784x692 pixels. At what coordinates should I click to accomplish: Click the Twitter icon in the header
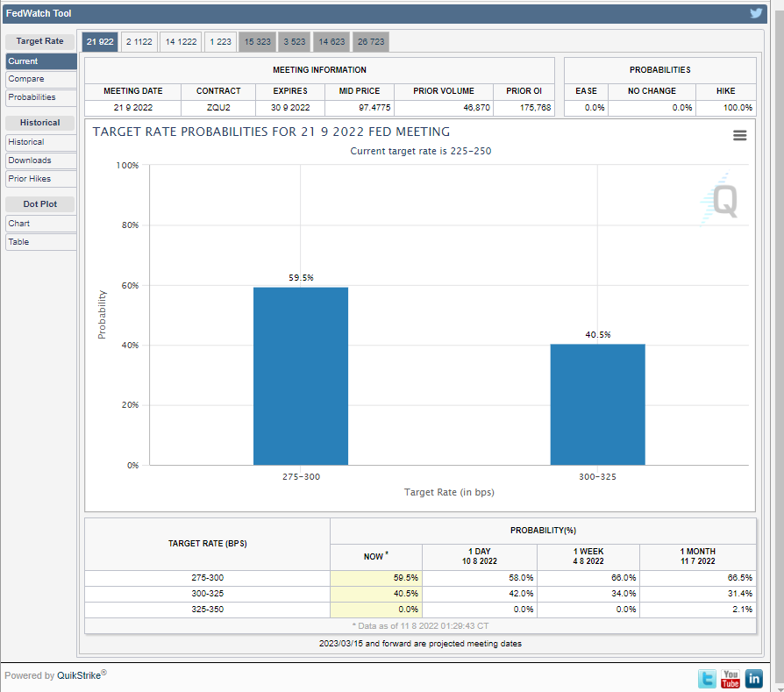point(756,13)
